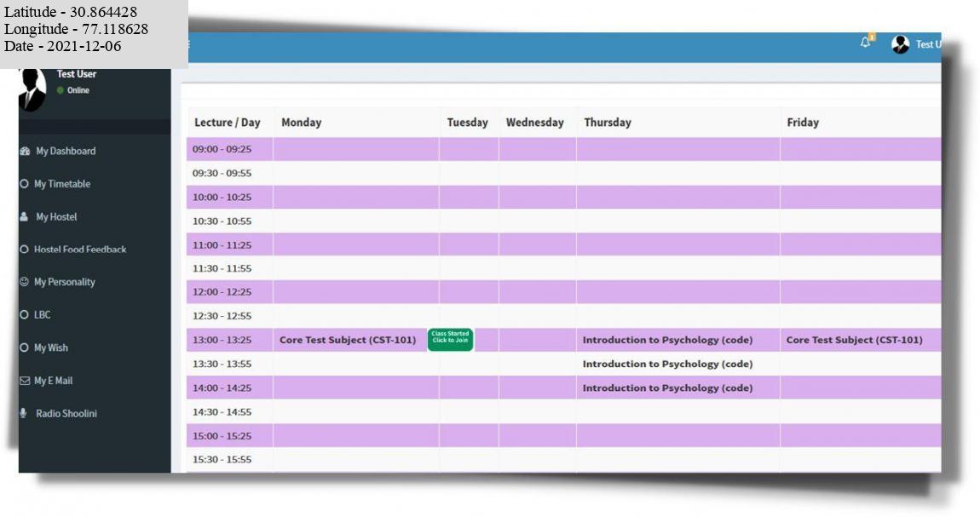The image size is (980, 517).
Task: Click the green Online status indicator
Action: (x=61, y=90)
